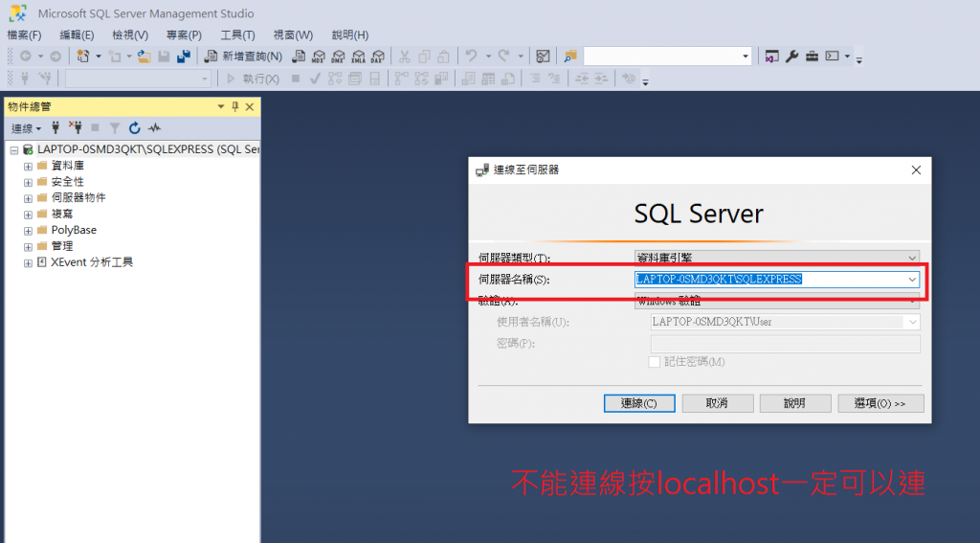Open the 視窗(W) menu

pos(293,35)
